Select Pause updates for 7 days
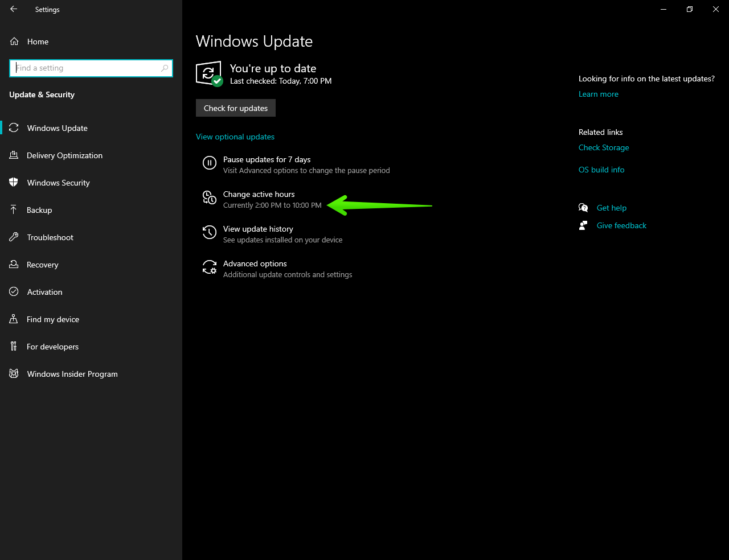Image resolution: width=729 pixels, height=560 pixels. 296,164
